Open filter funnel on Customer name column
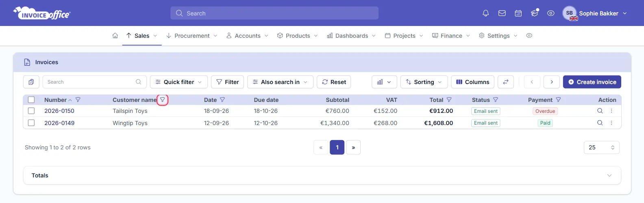 pyautogui.click(x=163, y=100)
